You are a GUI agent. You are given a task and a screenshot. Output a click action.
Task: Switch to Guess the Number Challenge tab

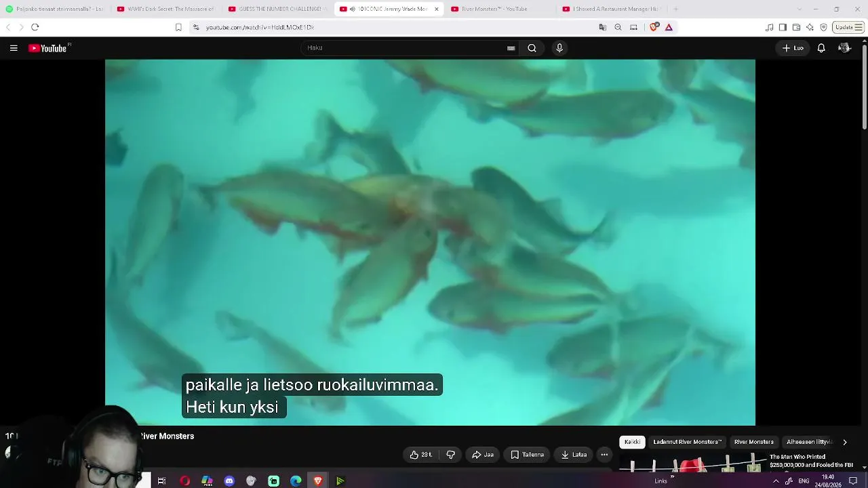(x=276, y=9)
